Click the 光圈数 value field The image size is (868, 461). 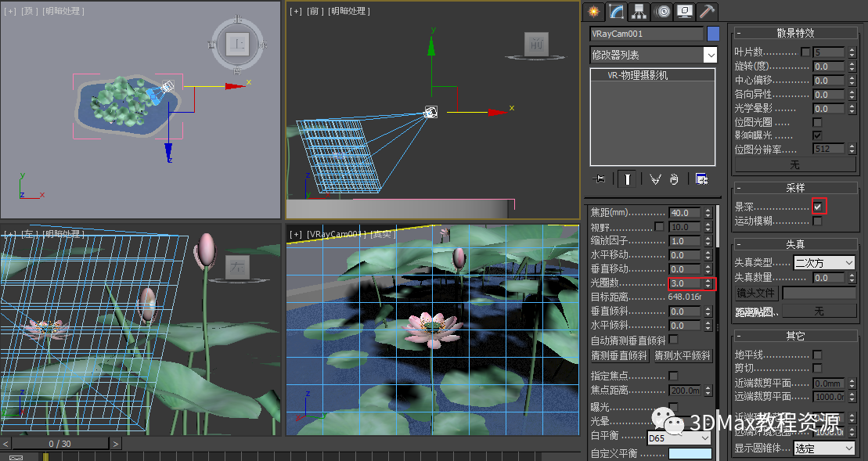(685, 283)
